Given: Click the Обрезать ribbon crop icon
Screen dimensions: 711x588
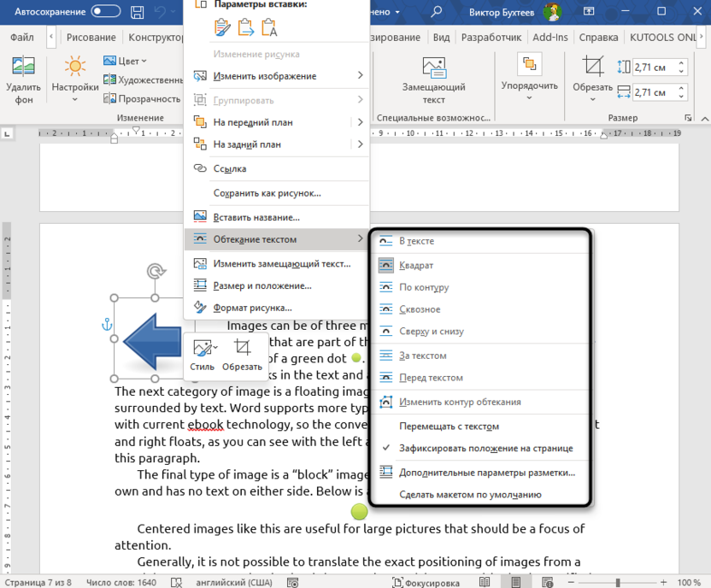Looking at the screenshot, I should coord(593,66).
